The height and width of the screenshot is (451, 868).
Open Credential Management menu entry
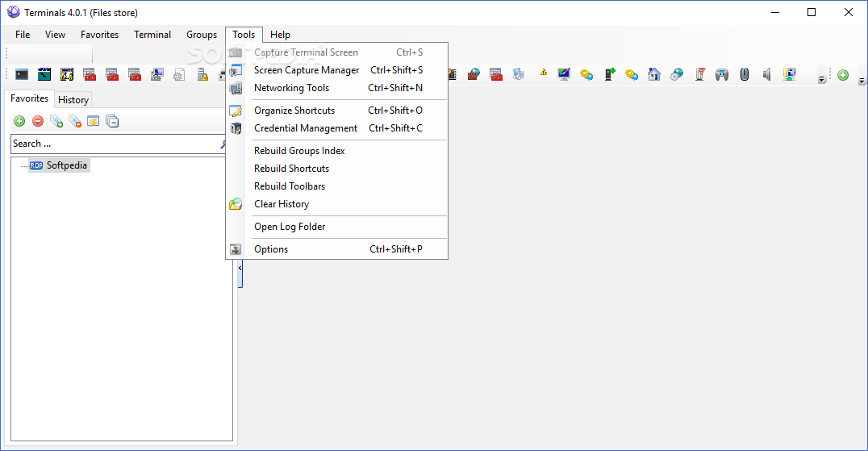pyautogui.click(x=336, y=128)
